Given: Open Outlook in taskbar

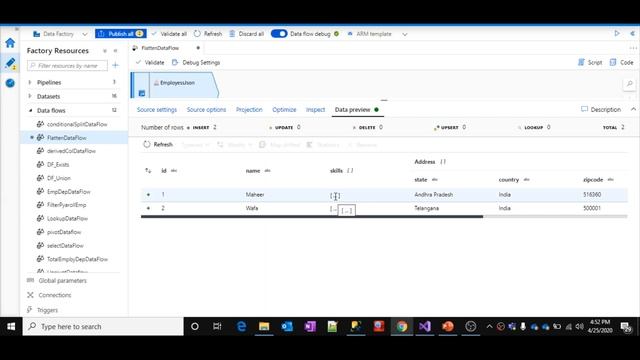Looking at the screenshot, I should coord(287,327).
